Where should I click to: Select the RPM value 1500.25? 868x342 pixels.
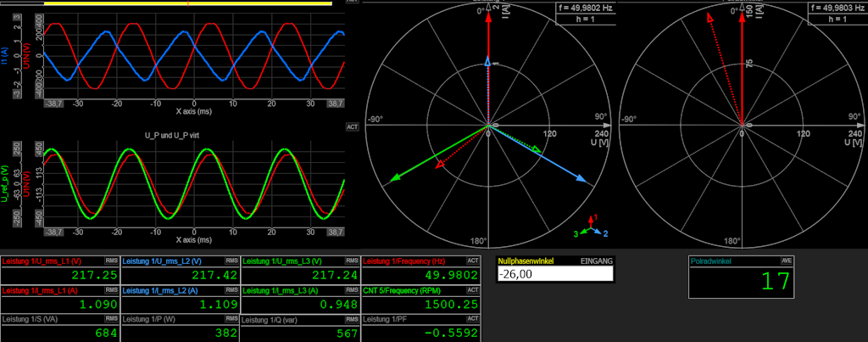pos(451,305)
